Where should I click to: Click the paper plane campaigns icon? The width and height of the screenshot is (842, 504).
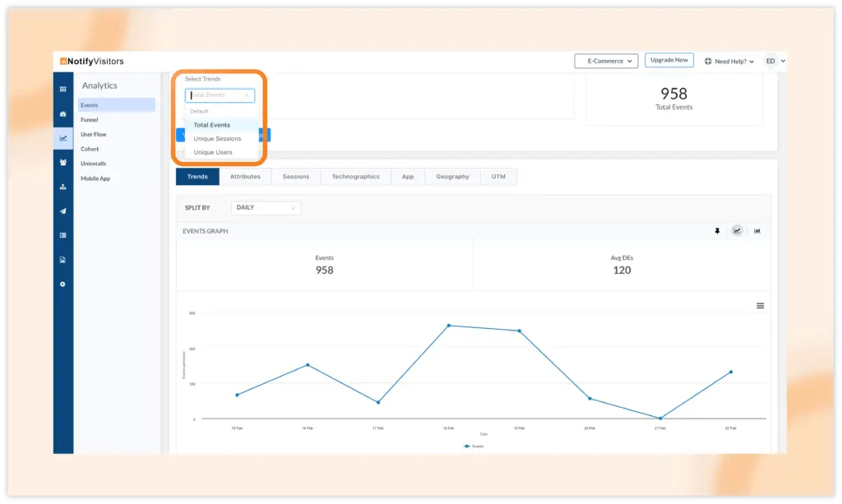point(63,211)
